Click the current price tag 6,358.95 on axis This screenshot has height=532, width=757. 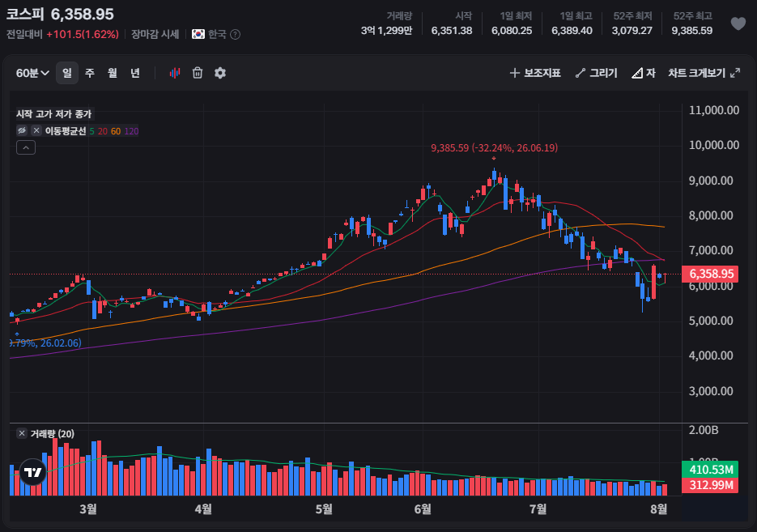click(x=711, y=274)
